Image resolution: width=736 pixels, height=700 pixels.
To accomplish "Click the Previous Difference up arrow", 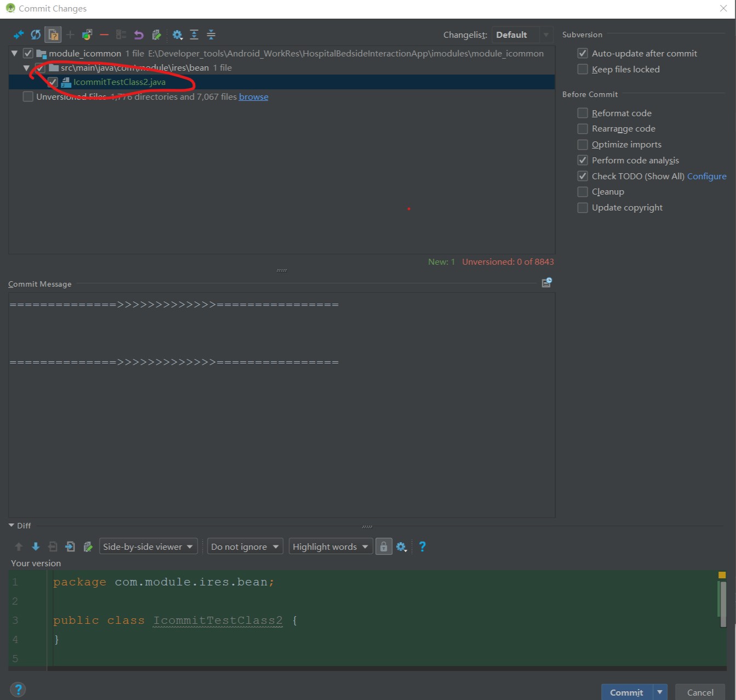I will point(19,547).
